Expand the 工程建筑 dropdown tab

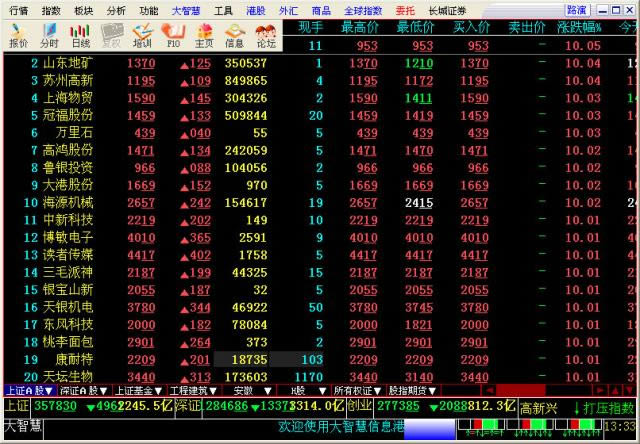193,391
